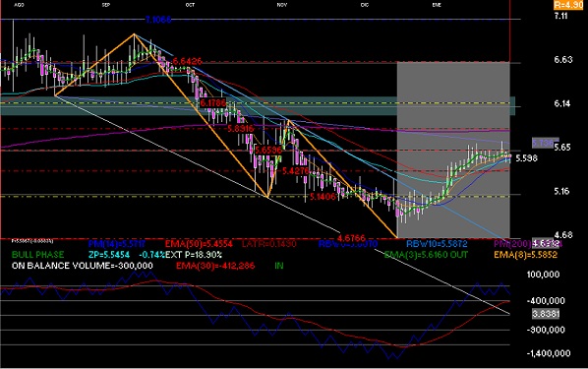Screen dimensions: 588x369
Task: Click the ZP=5.5454 readout
Action: point(109,255)
